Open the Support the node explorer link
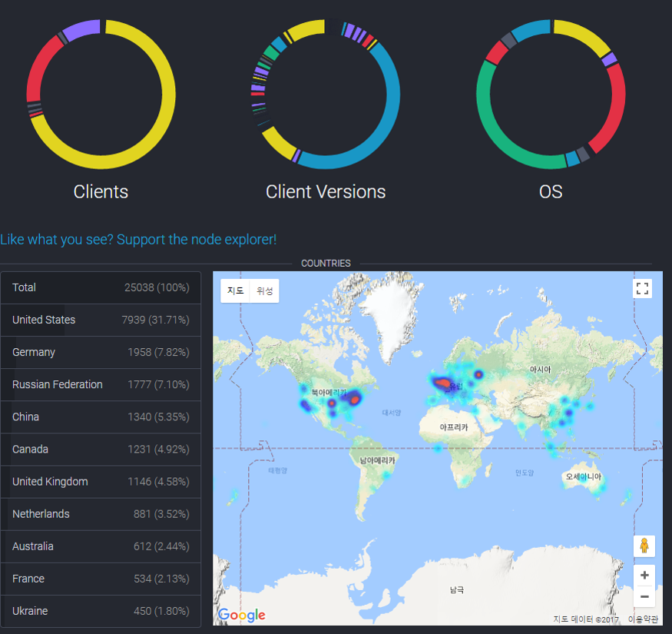 click(x=138, y=239)
